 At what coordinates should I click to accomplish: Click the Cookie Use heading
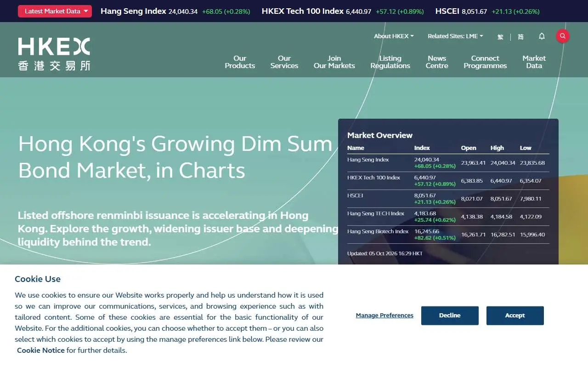(38, 279)
